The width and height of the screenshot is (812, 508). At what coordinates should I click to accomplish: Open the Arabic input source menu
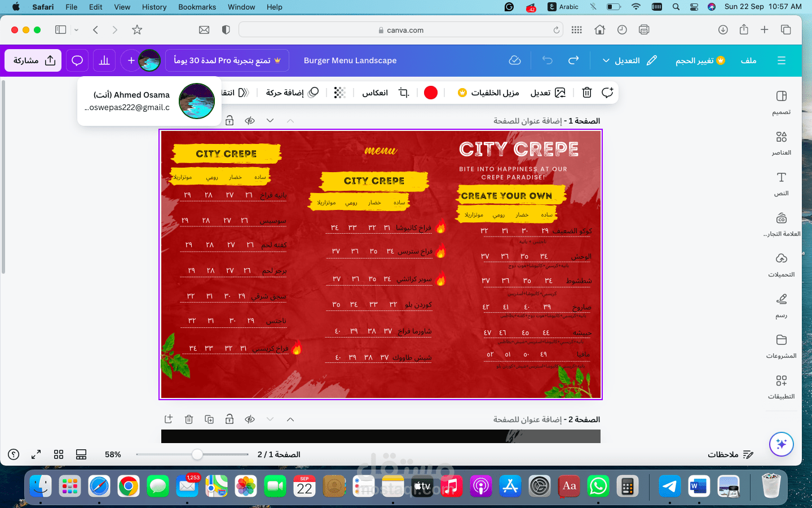coord(563,7)
